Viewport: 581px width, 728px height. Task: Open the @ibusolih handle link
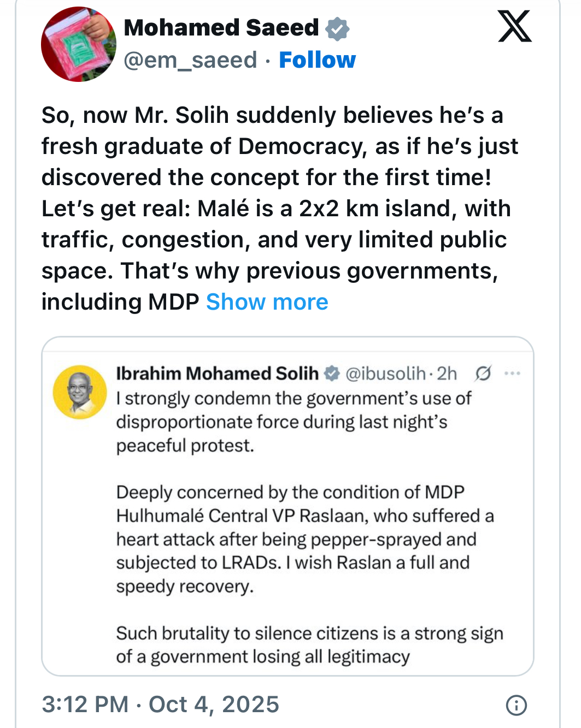(385, 374)
